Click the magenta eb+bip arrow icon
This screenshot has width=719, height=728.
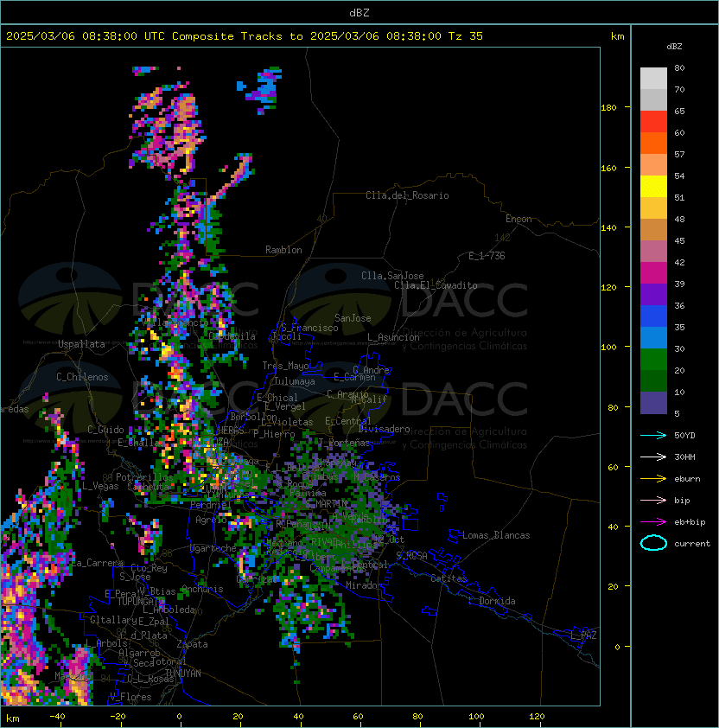click(x=653, y=522)
